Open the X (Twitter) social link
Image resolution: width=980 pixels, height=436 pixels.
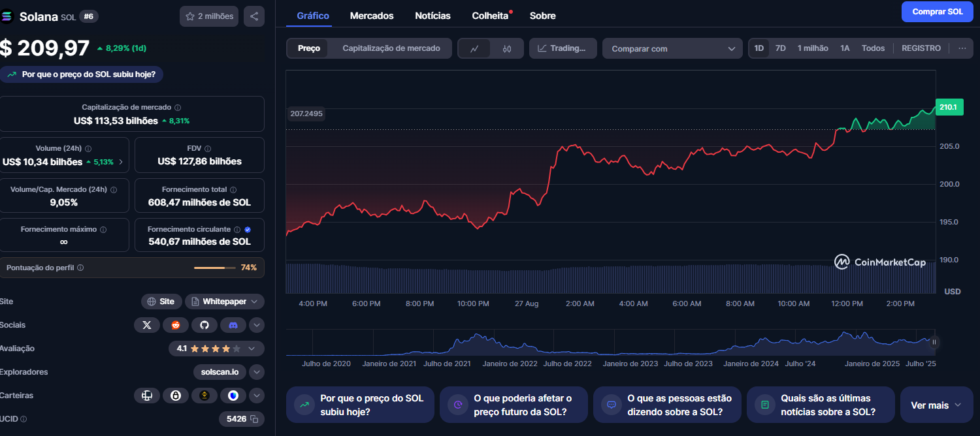pyautogui.click(x=147, y=324)
